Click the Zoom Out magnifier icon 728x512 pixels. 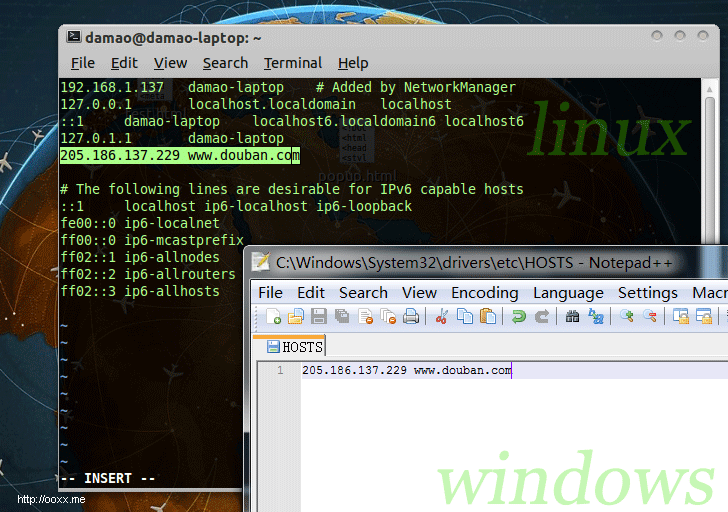click(x=650, y=316)
